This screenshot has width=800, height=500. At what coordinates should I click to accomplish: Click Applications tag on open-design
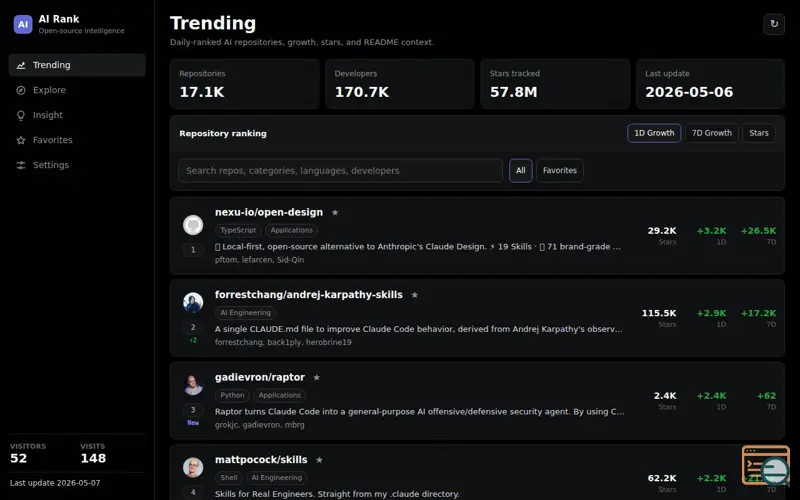(x=291, y=230)
